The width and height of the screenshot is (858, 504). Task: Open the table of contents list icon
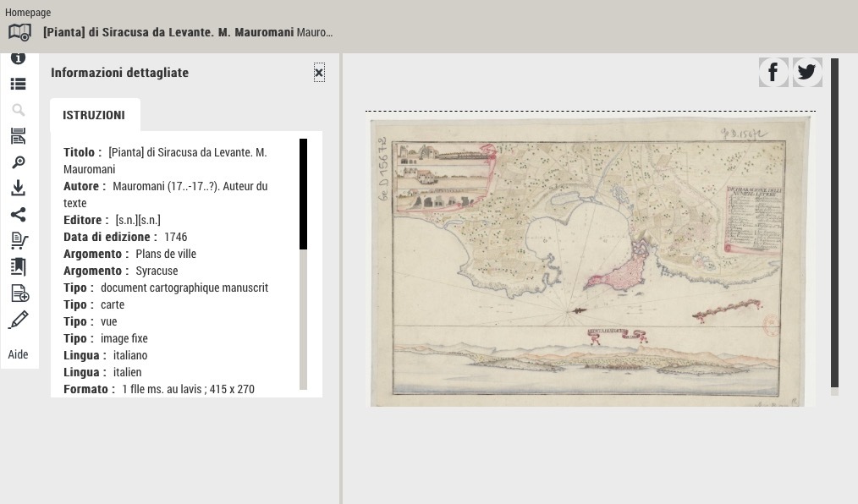pos(18,84)
